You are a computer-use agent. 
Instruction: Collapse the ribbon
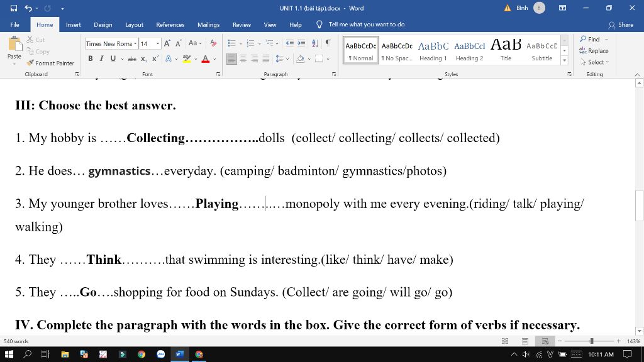638,75
